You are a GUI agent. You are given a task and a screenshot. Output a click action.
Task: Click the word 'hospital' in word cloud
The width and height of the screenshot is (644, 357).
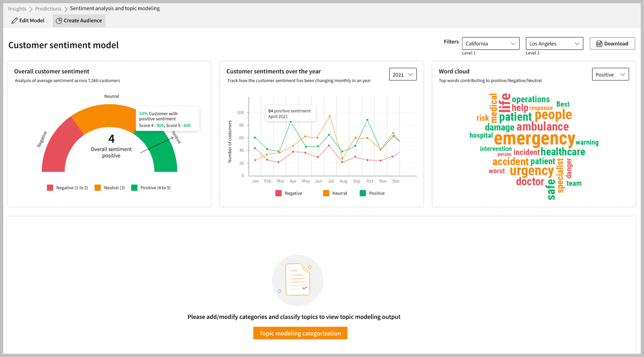pyautogui.click(x=481, y=135)
